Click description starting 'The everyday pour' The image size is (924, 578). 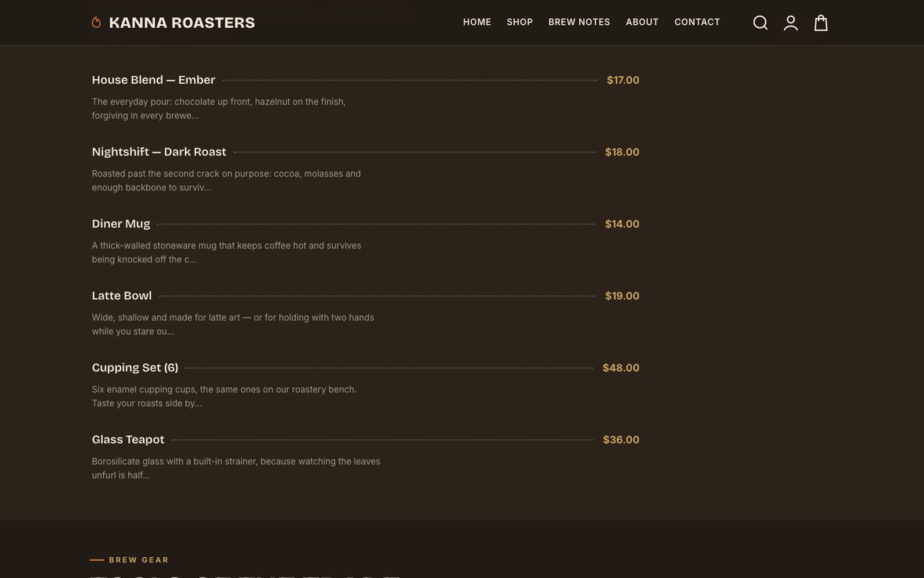point(219,109)
